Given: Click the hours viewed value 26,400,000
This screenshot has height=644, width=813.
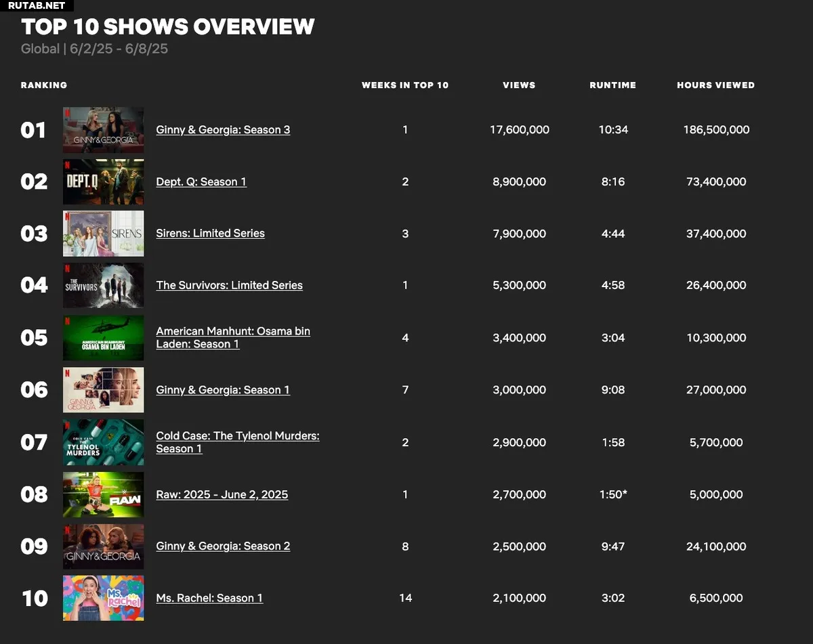Looking at the screenshot, I should pos(716,285).
